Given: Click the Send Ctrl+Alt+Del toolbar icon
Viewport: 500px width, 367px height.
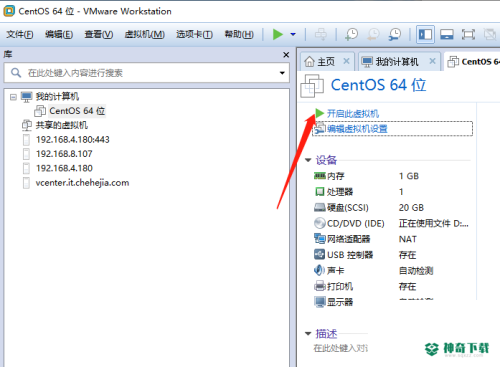Looking at the screenshot, I should [x=321, y=34].
